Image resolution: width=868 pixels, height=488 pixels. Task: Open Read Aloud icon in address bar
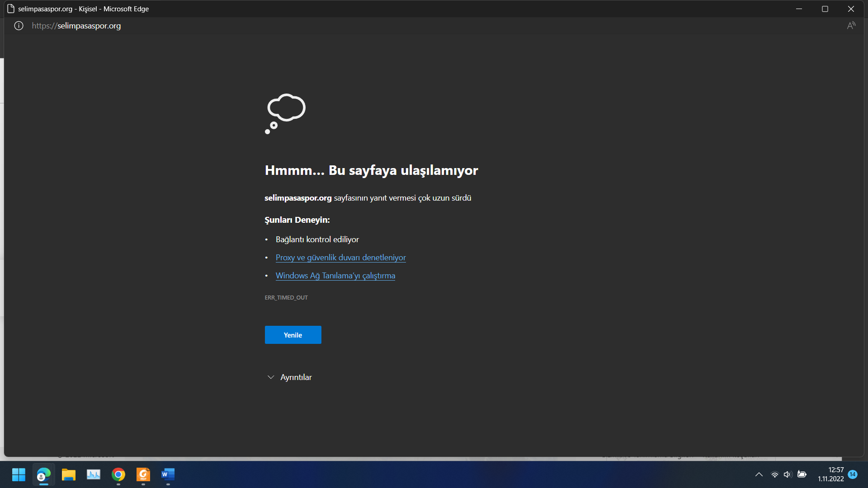click(x=851, y=26)
